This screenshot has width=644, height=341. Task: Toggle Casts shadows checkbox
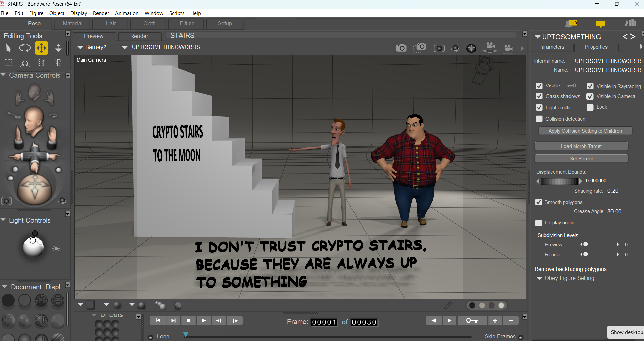[539, 96]
